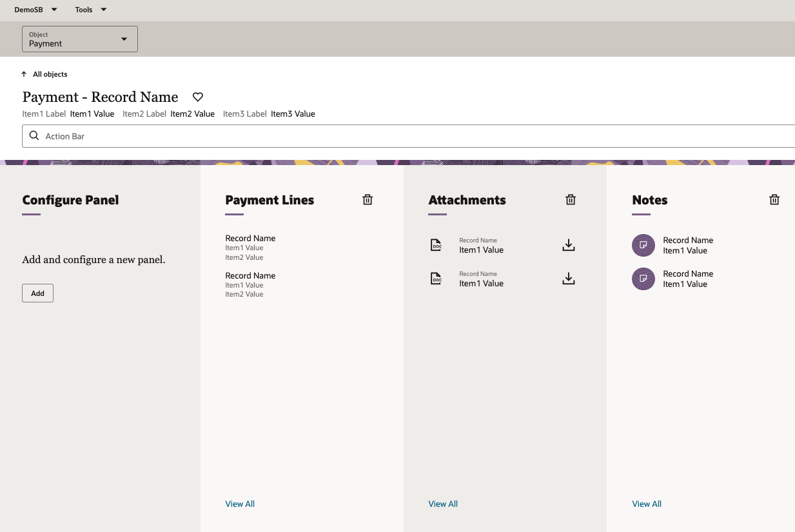Open the first attachment document icon
Viewport: 795px width, 532px height.
437,245
